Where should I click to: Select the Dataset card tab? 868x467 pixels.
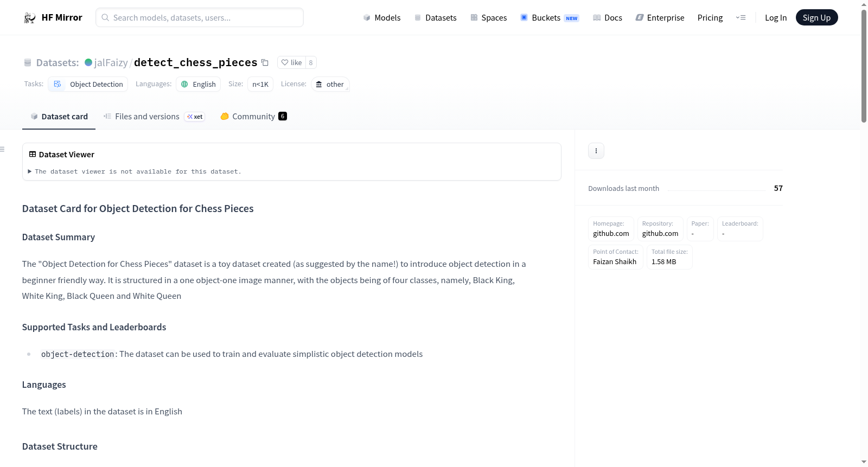[59, 117]
